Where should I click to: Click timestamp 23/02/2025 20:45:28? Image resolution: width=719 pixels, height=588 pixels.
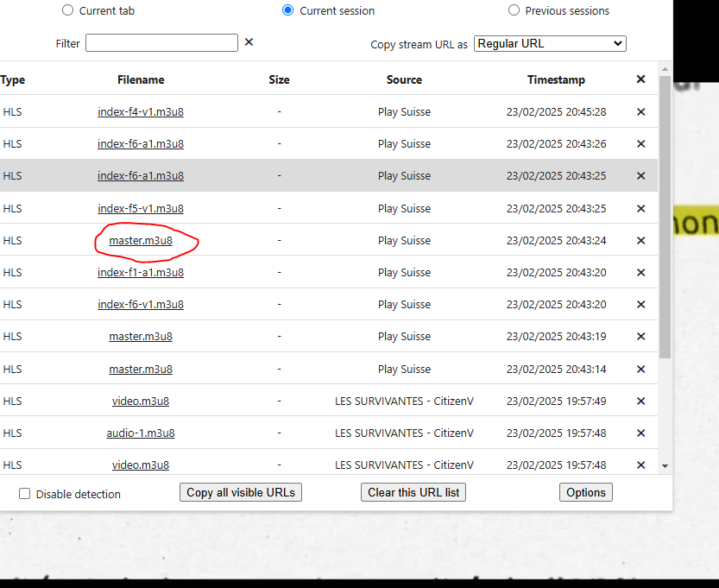(x=556, y=112)
